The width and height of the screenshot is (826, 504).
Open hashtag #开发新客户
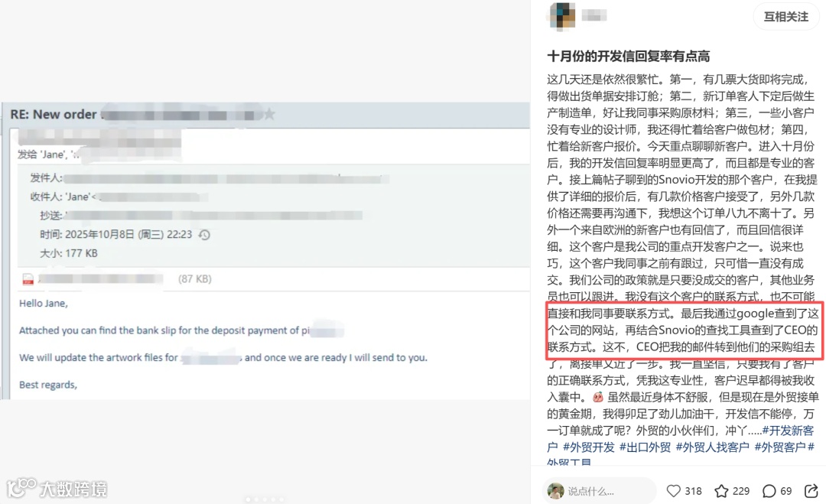[x=681, y=439]
